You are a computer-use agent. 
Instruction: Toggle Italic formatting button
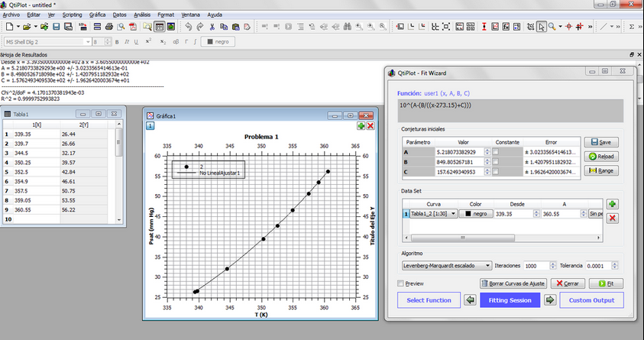tap(127, 42)
